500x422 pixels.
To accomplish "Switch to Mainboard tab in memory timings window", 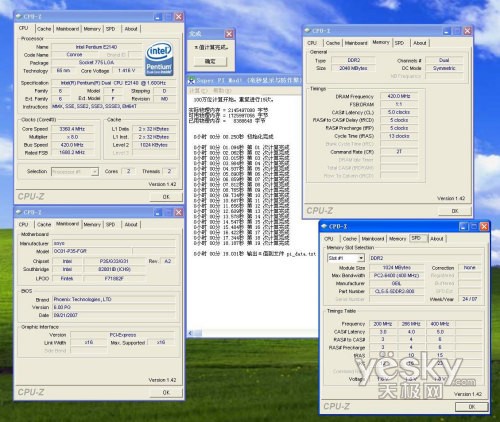I will [356, 43].
